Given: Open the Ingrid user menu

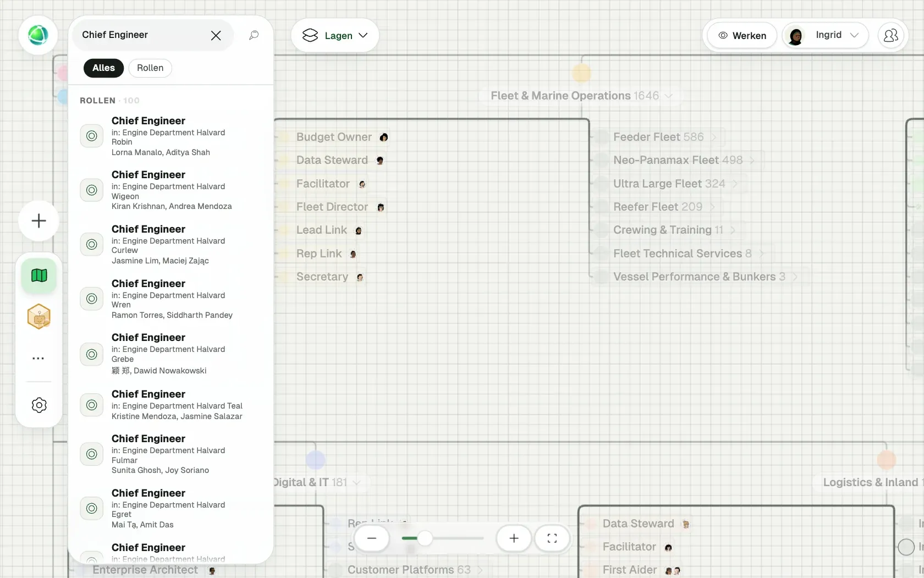Looking at the screenshot, I should coord(825,35).
